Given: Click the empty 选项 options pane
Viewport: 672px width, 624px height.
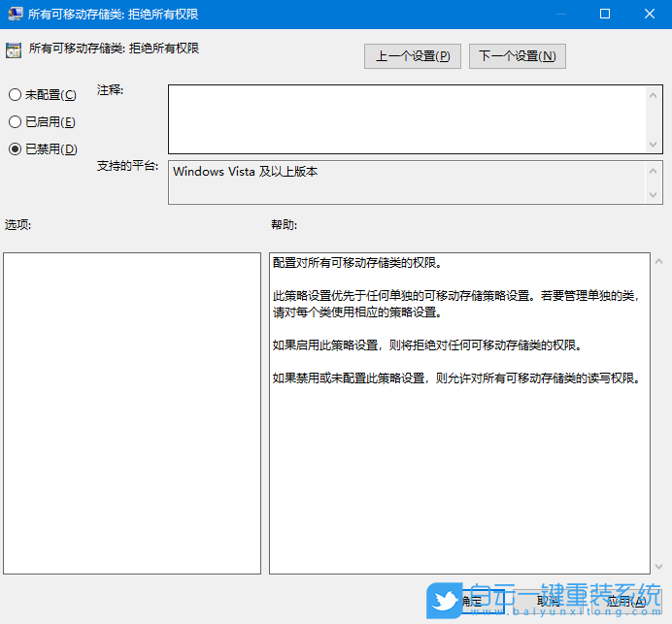Looking at the screenshot, I should tap(132, 413).
